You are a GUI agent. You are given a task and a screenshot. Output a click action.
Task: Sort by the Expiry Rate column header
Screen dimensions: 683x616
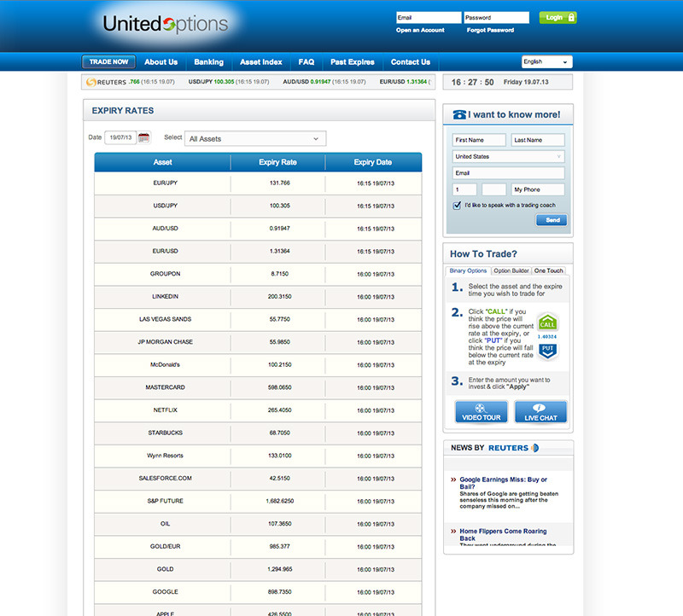(278, 162)
